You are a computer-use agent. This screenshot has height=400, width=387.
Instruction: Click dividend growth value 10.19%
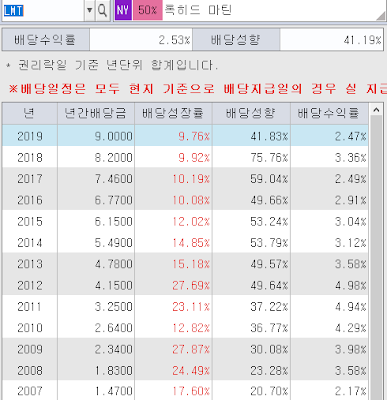pos(191,179)
